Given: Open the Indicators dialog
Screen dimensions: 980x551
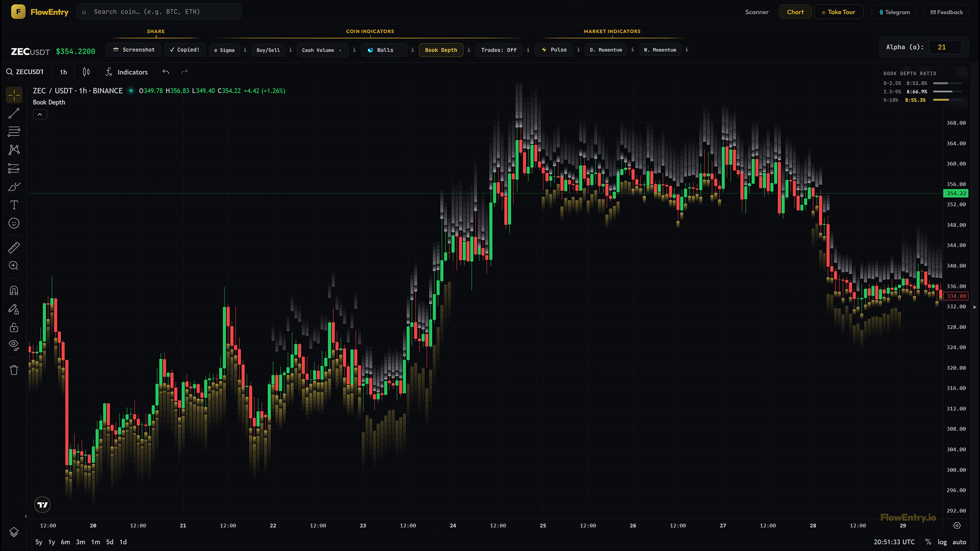Looking at the screenshot, I should (x=127, y=72).
